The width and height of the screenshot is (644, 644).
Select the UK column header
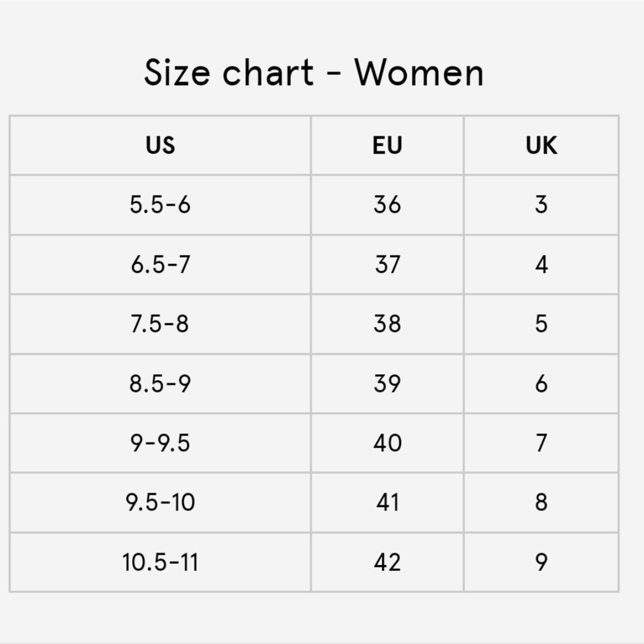tap(541, 145)
